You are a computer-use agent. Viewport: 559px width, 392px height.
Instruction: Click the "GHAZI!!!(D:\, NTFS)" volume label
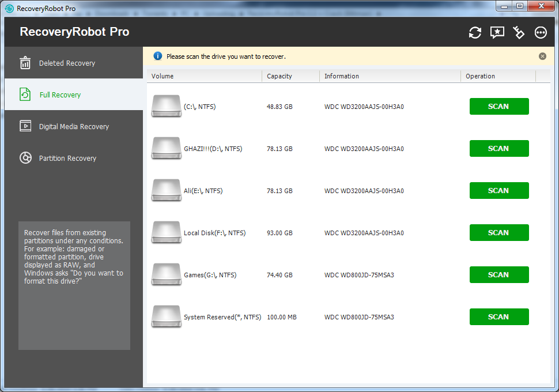pyautogui.click(x=213, y=149)
